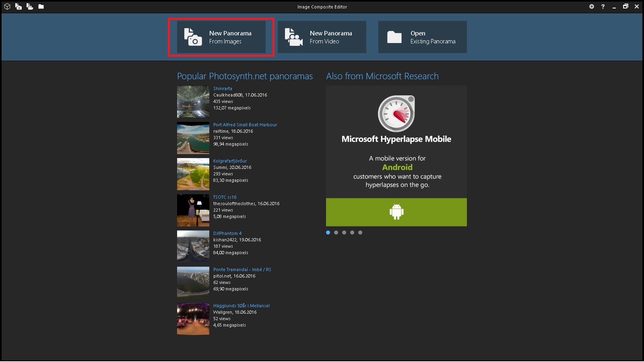Click the green "Android" text

coord(397,167)
